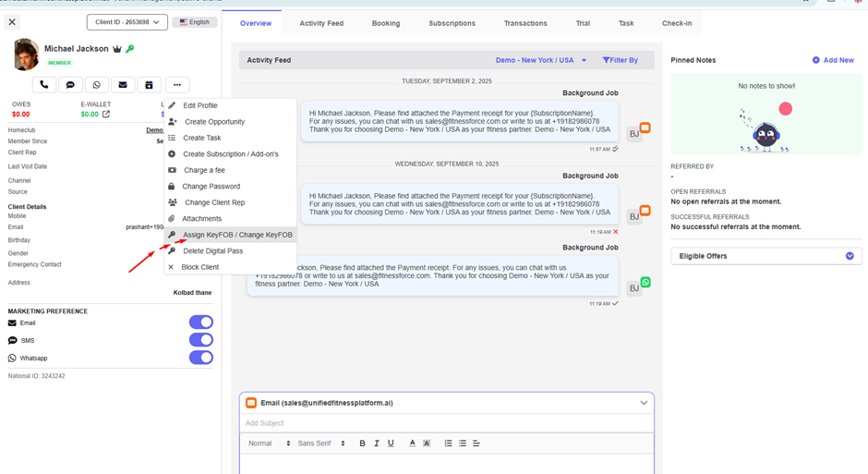Click the crown icon beside Michael Jackson
Screen dimensions: 868x474
click(x=117, y=49)
